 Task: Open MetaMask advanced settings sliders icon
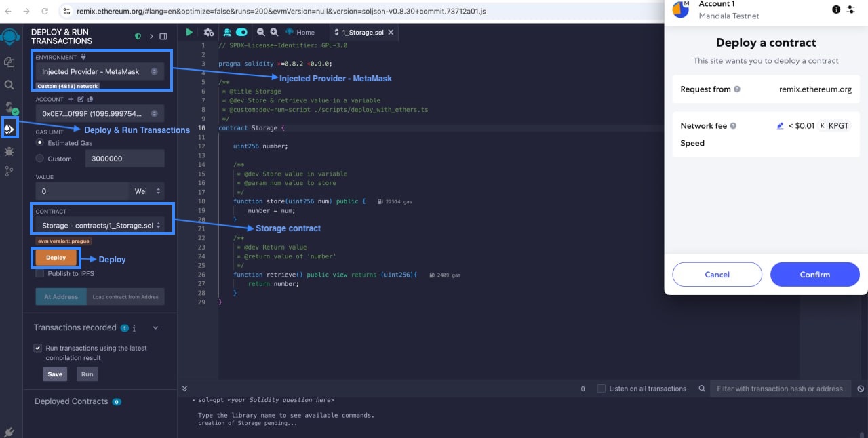tap(851, 9)
